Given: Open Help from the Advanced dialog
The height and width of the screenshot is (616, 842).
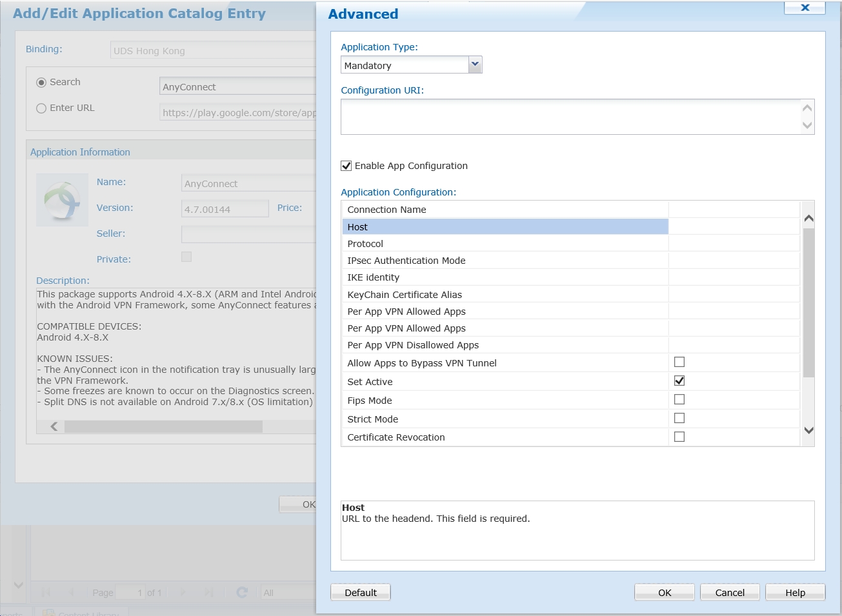Looking at the screenshot, I should click(794, 592).
